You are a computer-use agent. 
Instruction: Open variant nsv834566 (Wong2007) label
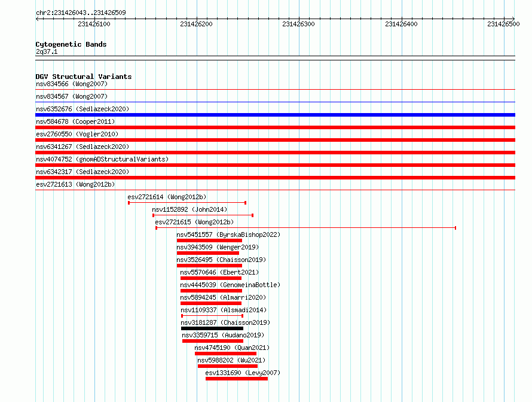(x=72, y=84)
